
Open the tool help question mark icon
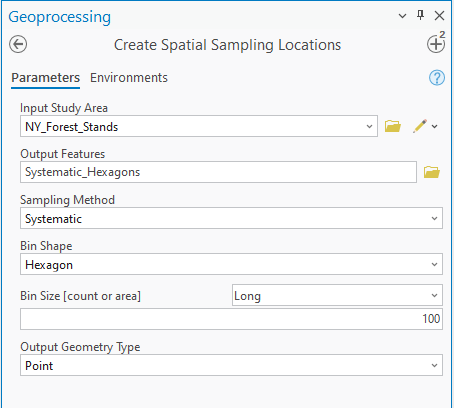click(437, 78)
